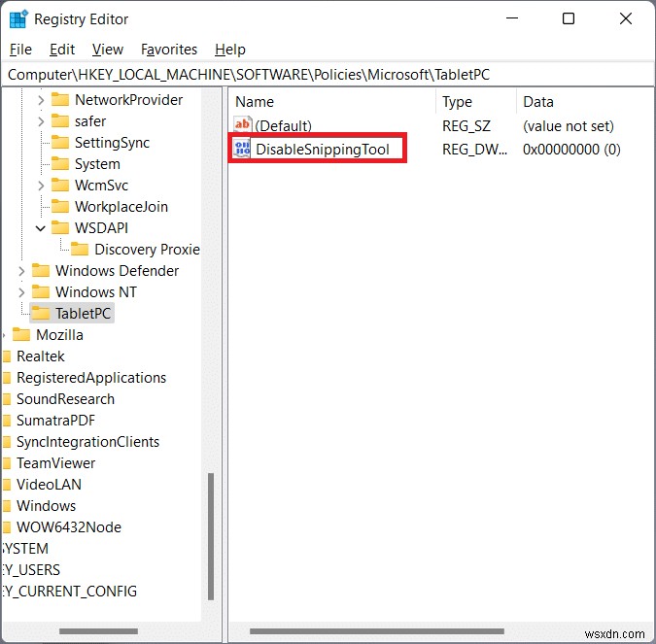656x644 pixels.
Task: Select the TeamViewer tree key
Action: [55, 463]
